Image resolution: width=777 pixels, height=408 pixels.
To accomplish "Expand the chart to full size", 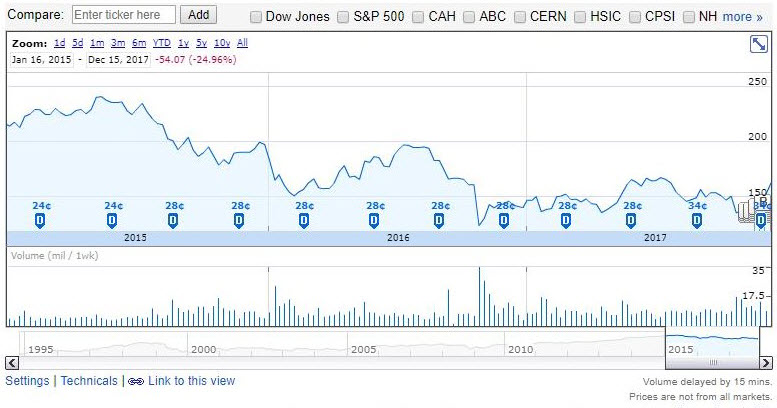I will pos(758,44).
